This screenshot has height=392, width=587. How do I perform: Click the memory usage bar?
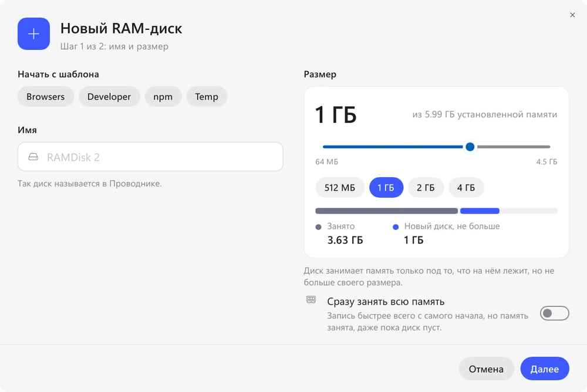pyautogui.click(x=437, y=211)
